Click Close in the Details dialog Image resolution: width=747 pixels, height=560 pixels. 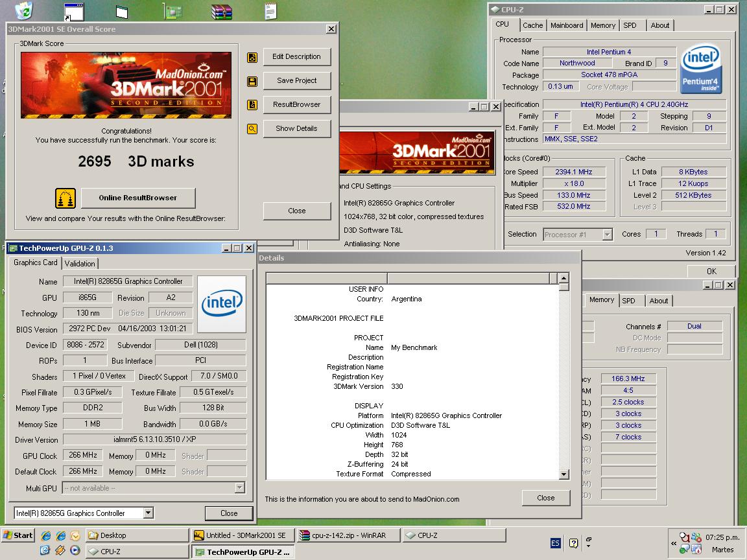[x=545, y=498]
